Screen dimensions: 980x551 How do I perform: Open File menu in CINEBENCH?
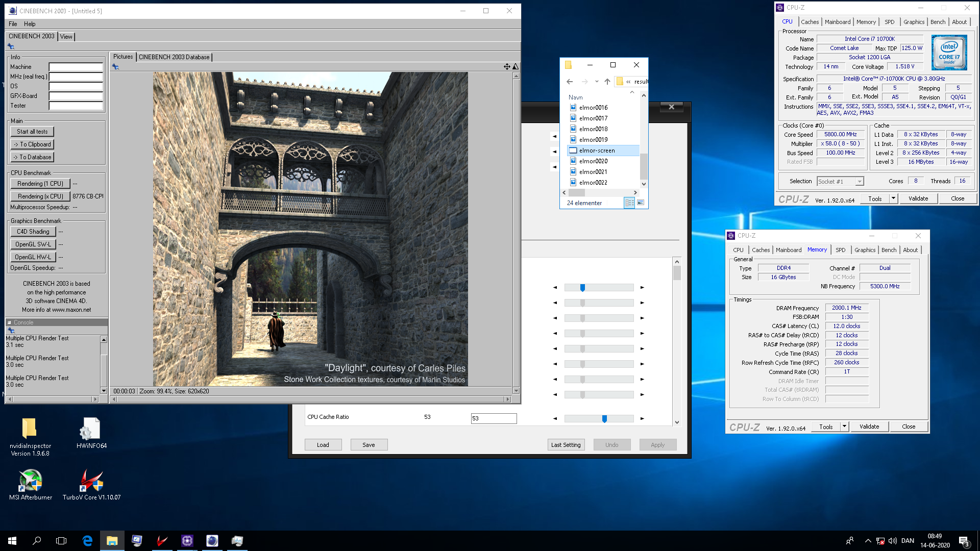click(x=13, y=24)
